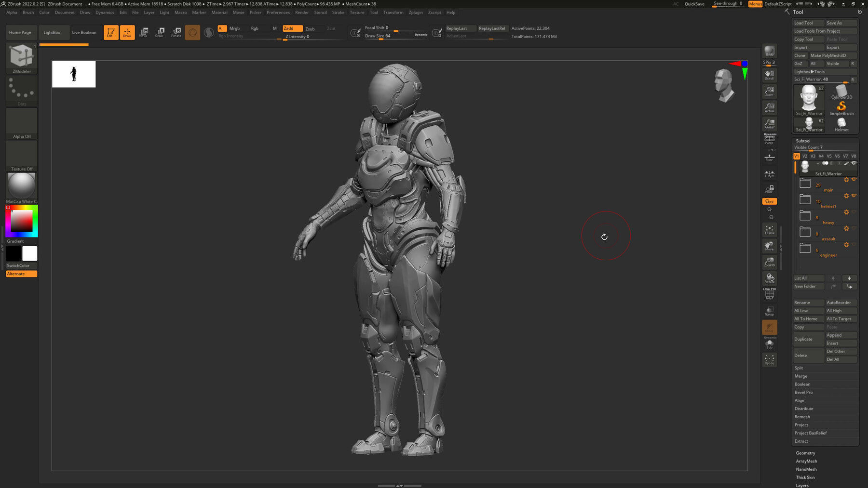Image resolution: width=868 pixels, height=488 pixels.
Task: Select the Cylinder3D tool
Action: click(x=841, y=92)
